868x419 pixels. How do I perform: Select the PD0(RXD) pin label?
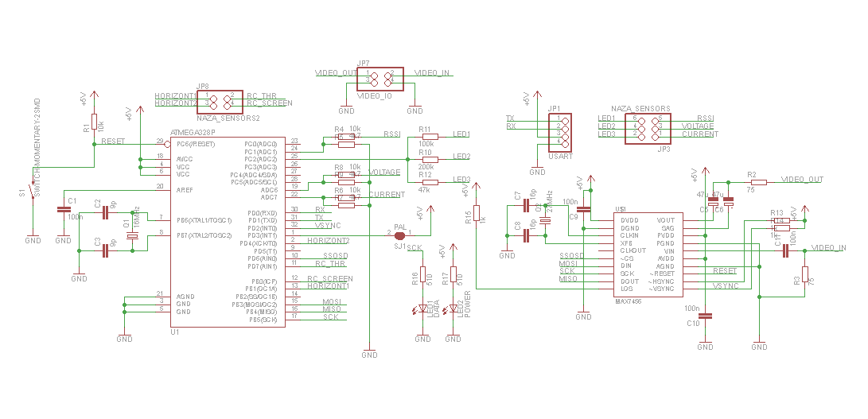263,213
